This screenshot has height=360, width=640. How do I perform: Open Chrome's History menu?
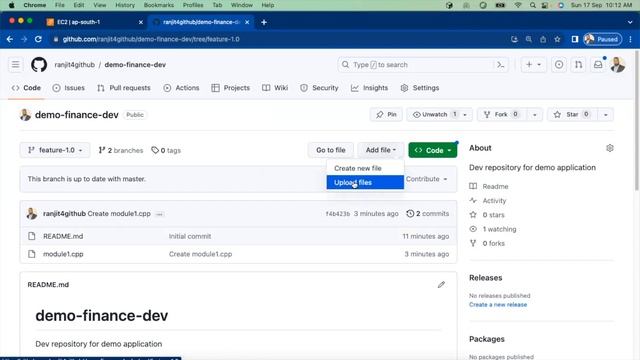click(125, 5)
